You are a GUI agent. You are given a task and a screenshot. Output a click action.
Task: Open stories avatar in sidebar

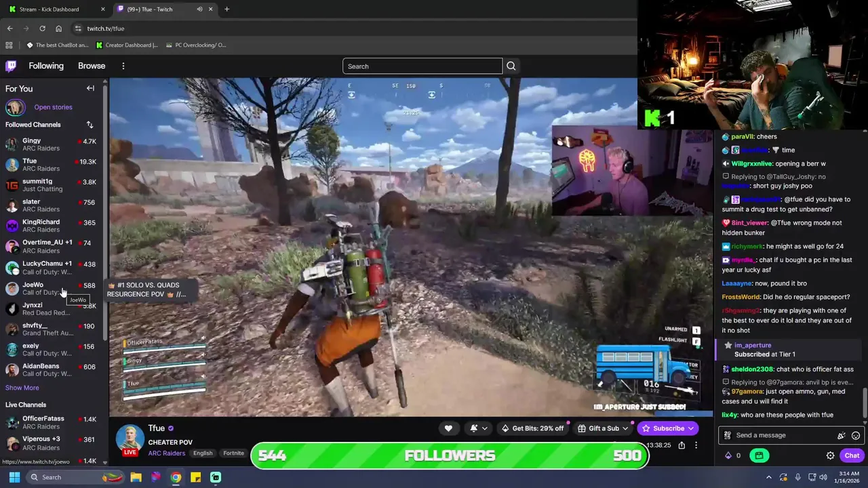(15, 107)
